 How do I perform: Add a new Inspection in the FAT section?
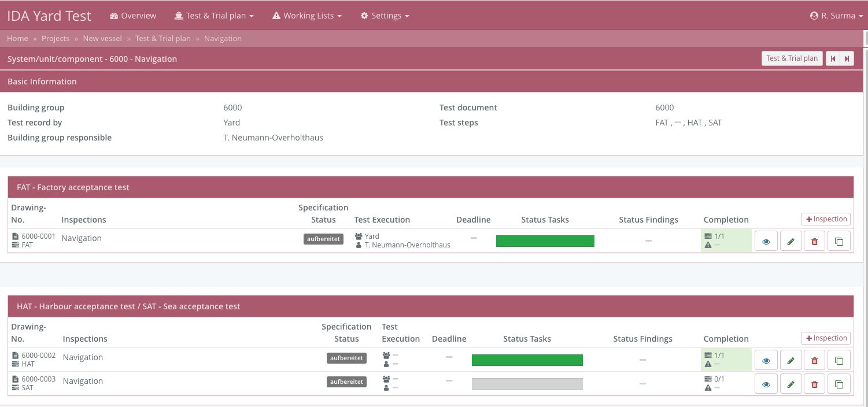[x=825, y=219]
